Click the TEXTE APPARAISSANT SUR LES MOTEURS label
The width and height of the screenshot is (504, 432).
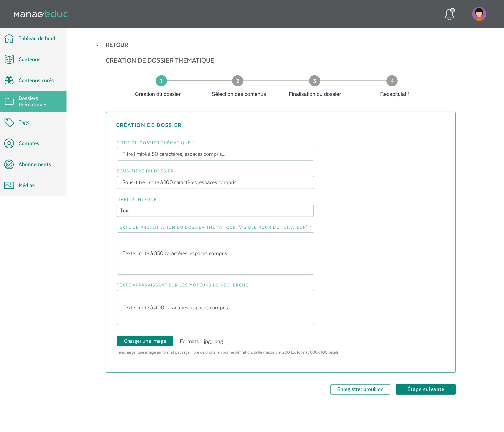(x=182, y=285)
